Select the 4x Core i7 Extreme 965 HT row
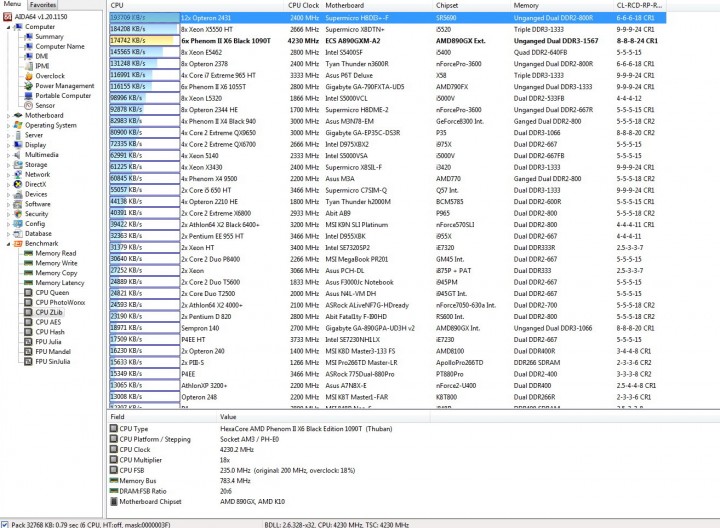 388,75
